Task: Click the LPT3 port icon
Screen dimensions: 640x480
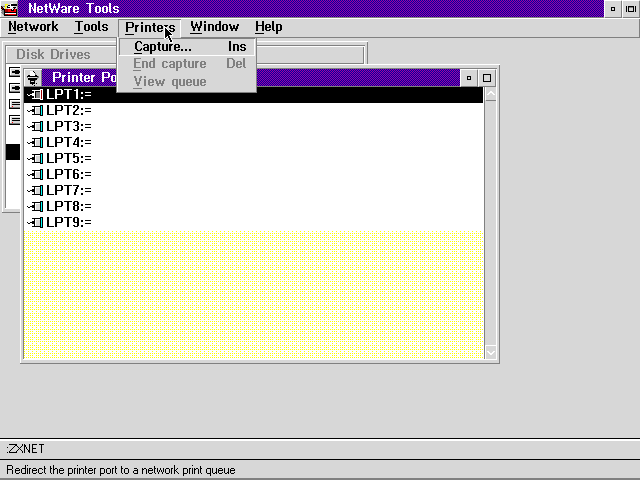Action: coord(35,127)
